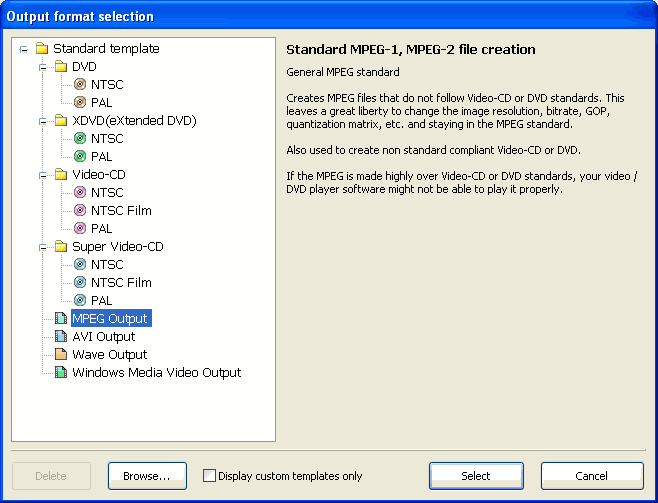Pick the pink Video-CD NTSC Film icon
This screenshot has height=503, width=658.
click(80, 210)
